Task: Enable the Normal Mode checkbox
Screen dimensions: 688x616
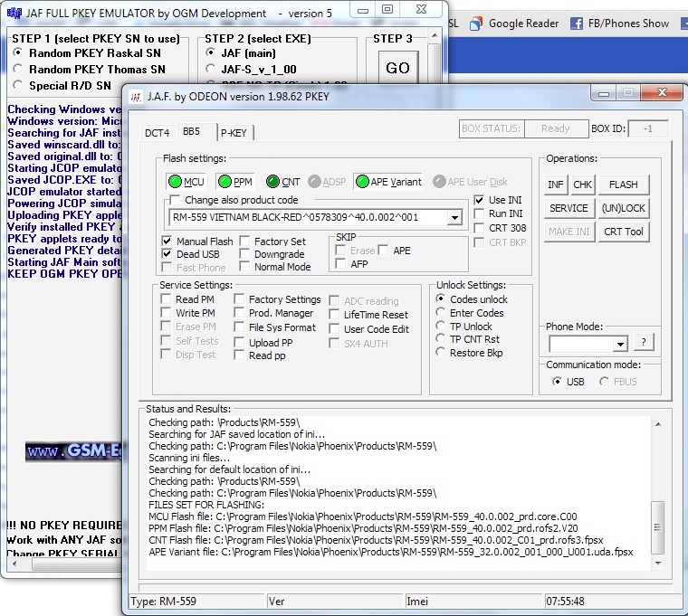Action: click(x=244, y=267)
